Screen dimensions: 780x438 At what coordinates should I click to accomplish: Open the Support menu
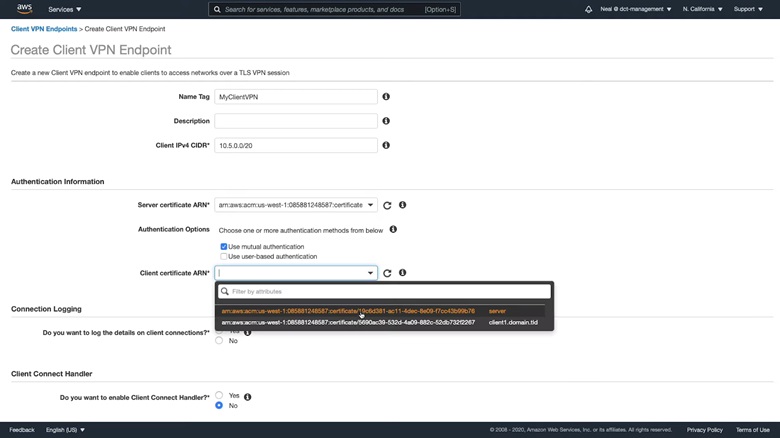748,9
